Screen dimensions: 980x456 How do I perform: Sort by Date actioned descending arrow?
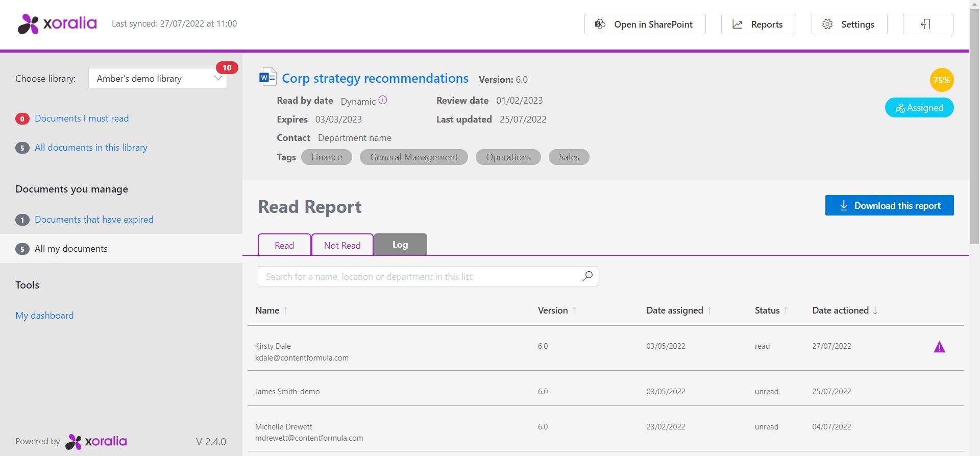(875, 310)
